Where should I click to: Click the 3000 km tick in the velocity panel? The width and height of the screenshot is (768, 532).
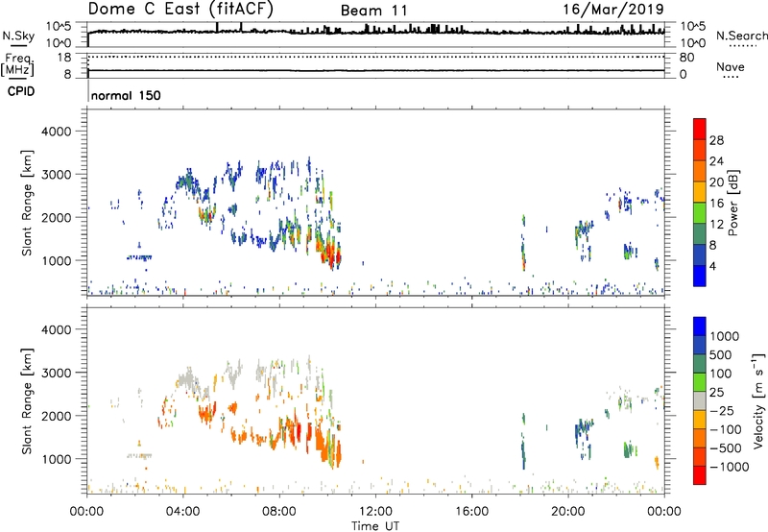57,373
